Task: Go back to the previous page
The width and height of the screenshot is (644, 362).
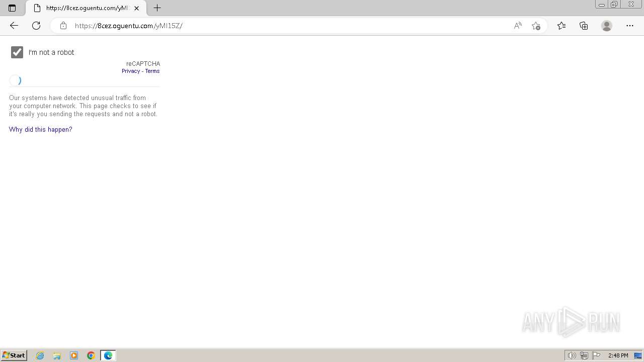Action: point(14,26)
